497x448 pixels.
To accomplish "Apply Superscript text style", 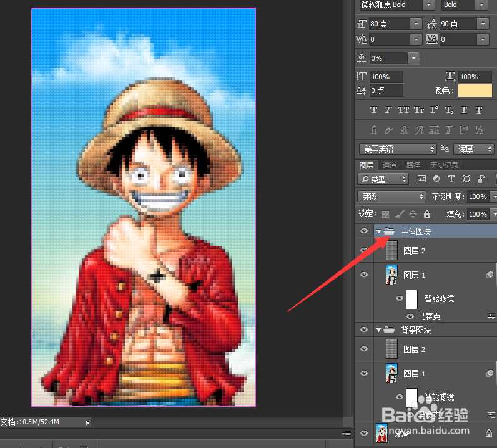I will coord(433,110).
